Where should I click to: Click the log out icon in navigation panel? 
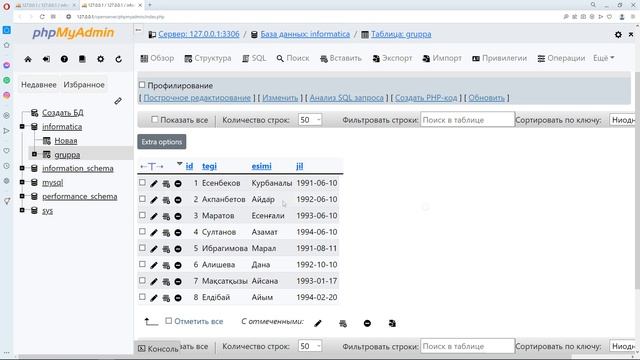(x=46, y=59)
